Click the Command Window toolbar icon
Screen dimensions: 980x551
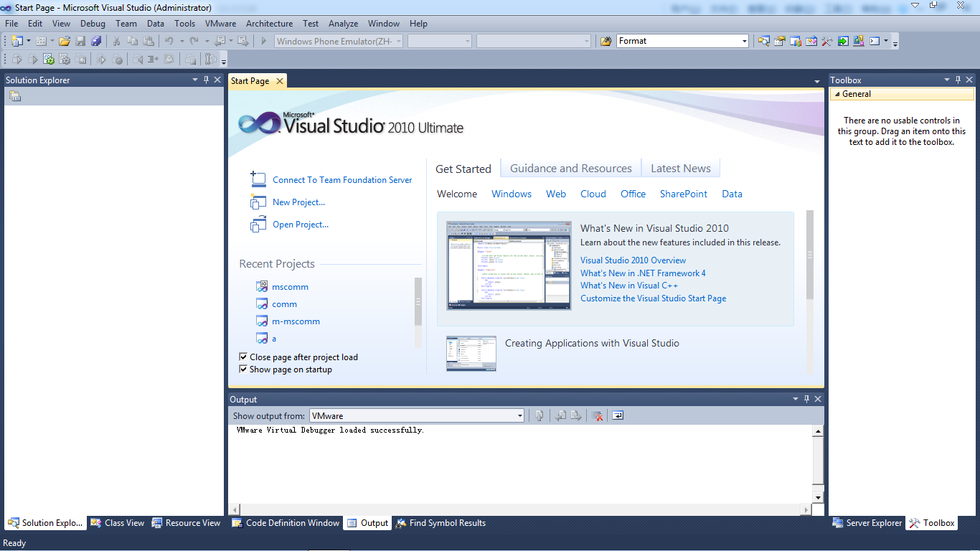(875, 41)
